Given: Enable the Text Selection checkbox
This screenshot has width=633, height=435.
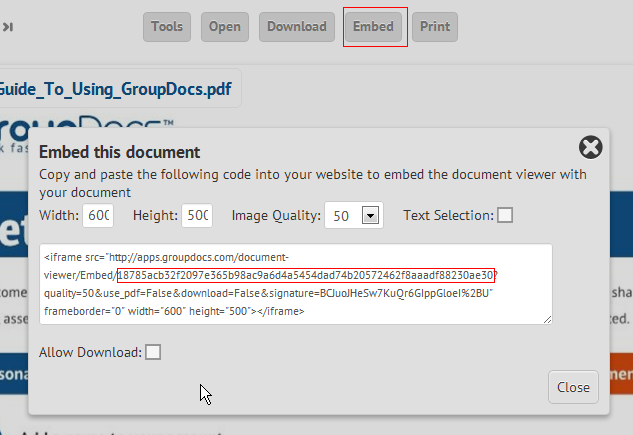Looking at the screenshot, I should tap(505, 215).
